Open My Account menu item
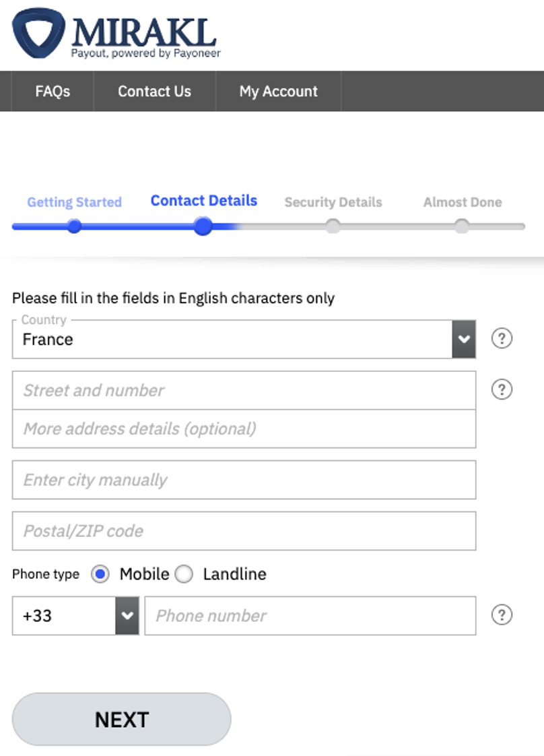 pos(278,91)
